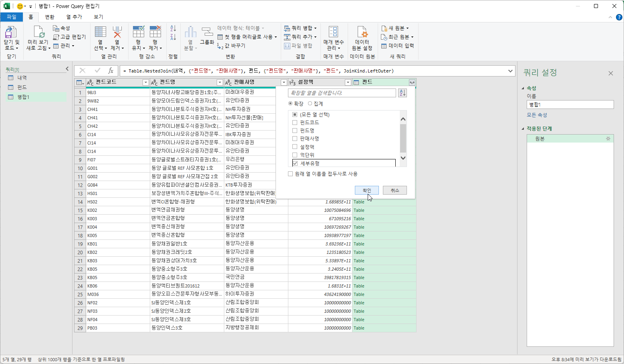Click the fx formula icon
The width and height of the screenshot is (624, 364).
coord(111,71)
